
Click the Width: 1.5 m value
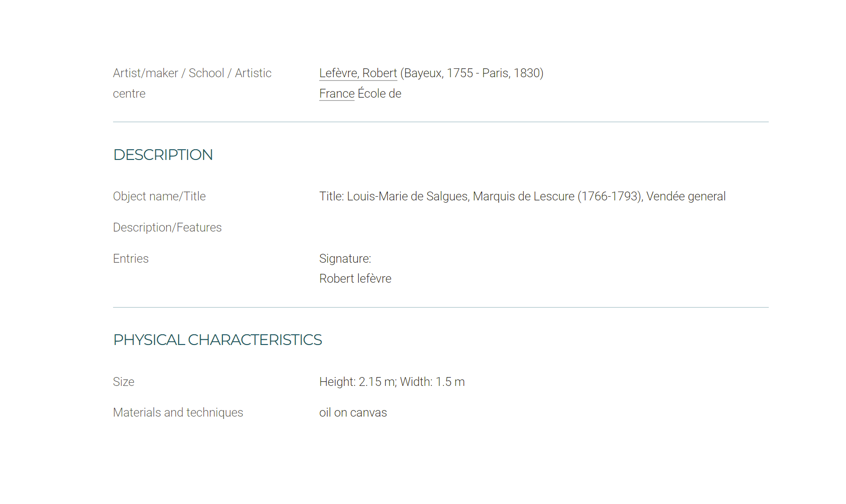pyautogui.click(x=432, y=382)
